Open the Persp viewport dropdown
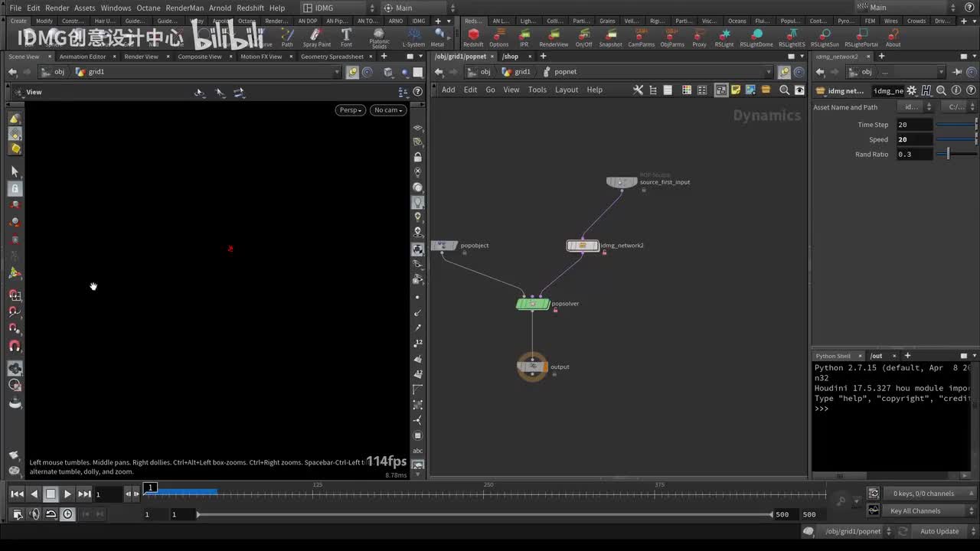 click(350, 110)
